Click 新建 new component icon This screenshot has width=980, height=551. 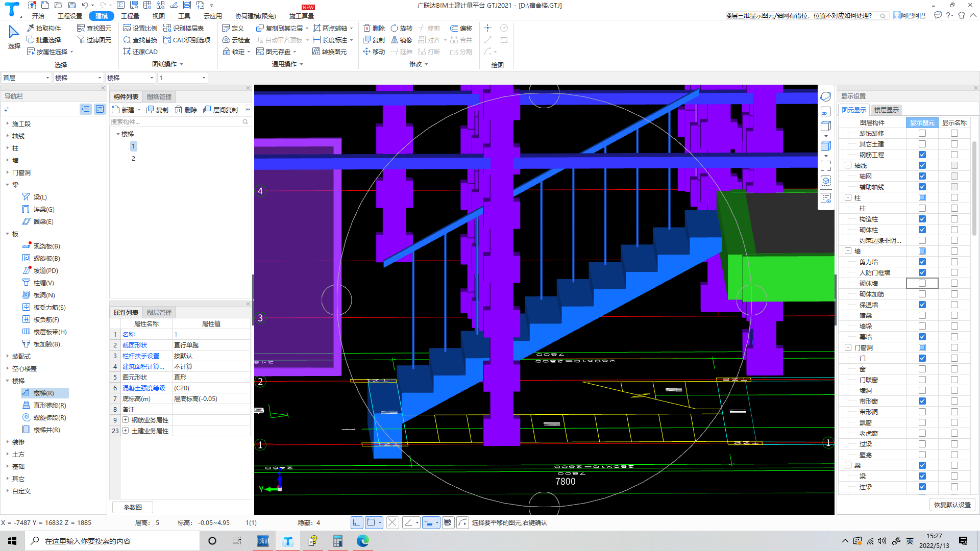(123, 110)
